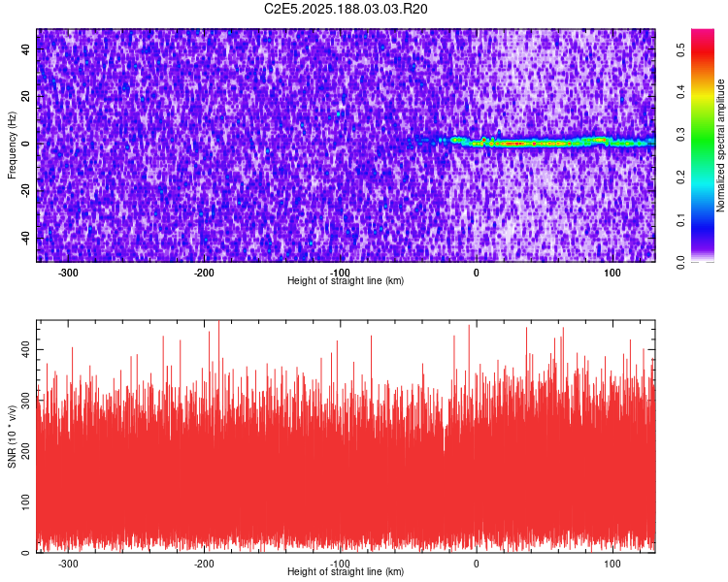Click the SNR plot -100 km tick label
This screenshot has width=728, height=582.
tap(340, 564)
